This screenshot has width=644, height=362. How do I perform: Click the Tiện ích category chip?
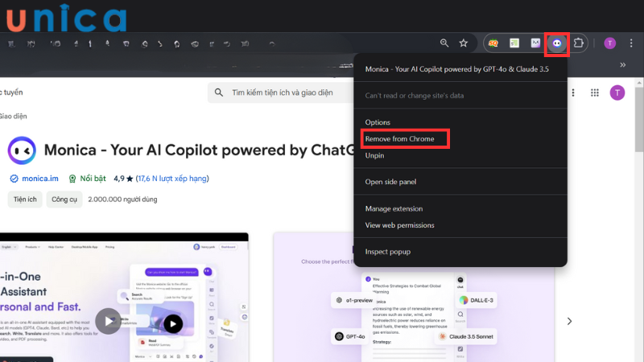[x=25, y=200]
